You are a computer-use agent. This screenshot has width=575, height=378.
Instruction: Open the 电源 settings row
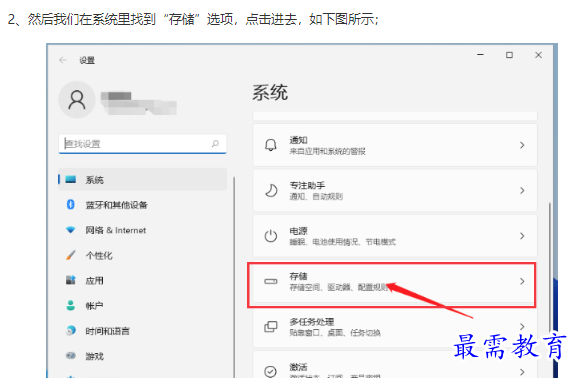click(395, 236)
